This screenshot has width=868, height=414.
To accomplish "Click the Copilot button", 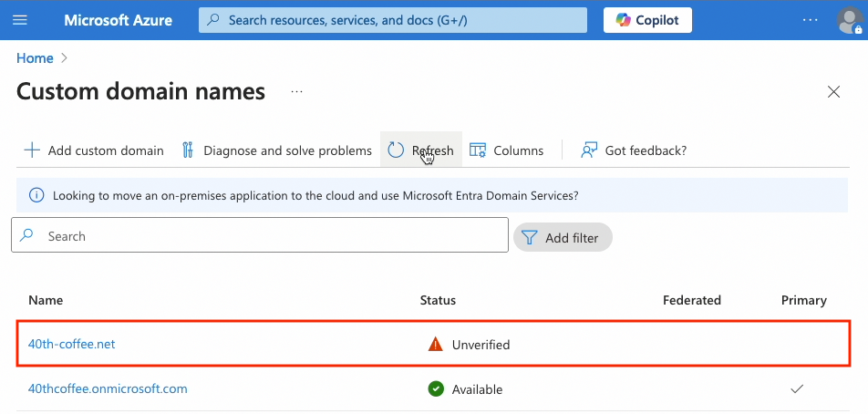I will [x=647, y=20].
